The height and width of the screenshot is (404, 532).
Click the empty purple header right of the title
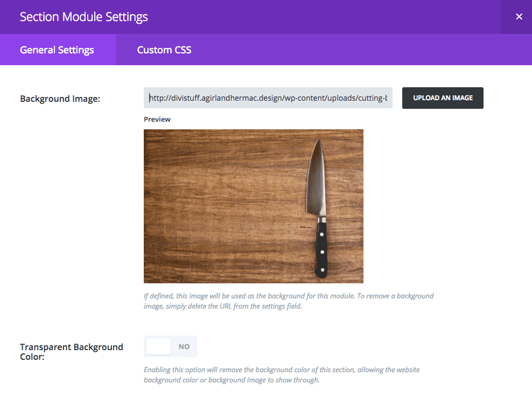pos(323,17)
